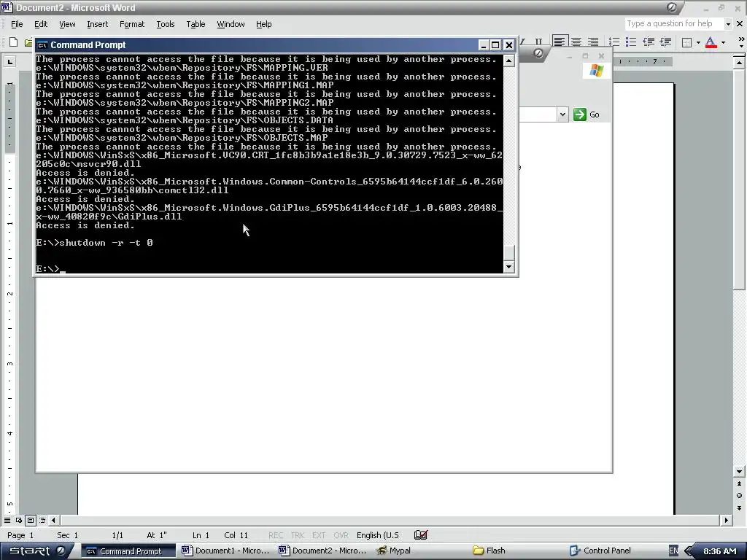Apply bulleted list formatting
Image resolution: width=747 pixels, height=560 pixels.
pos(631,42)
